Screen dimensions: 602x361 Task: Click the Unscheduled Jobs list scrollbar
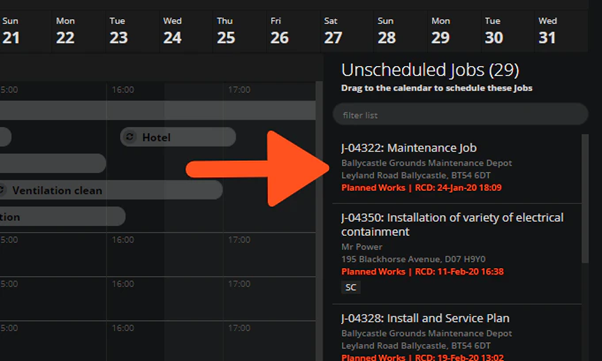pos(585,199)
